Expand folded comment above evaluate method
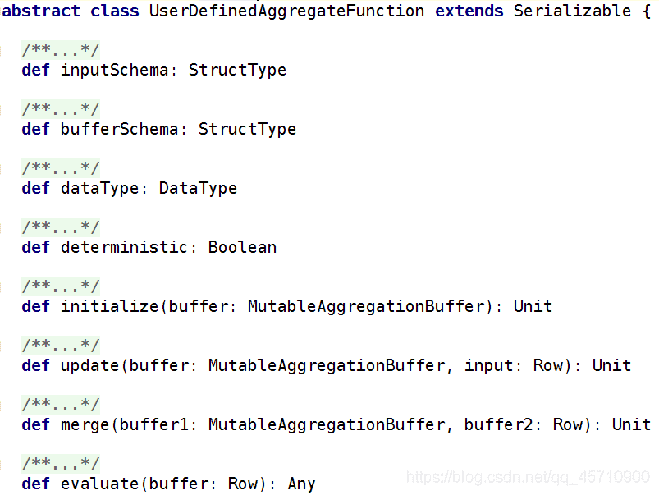659x495 pixels. 61,464
